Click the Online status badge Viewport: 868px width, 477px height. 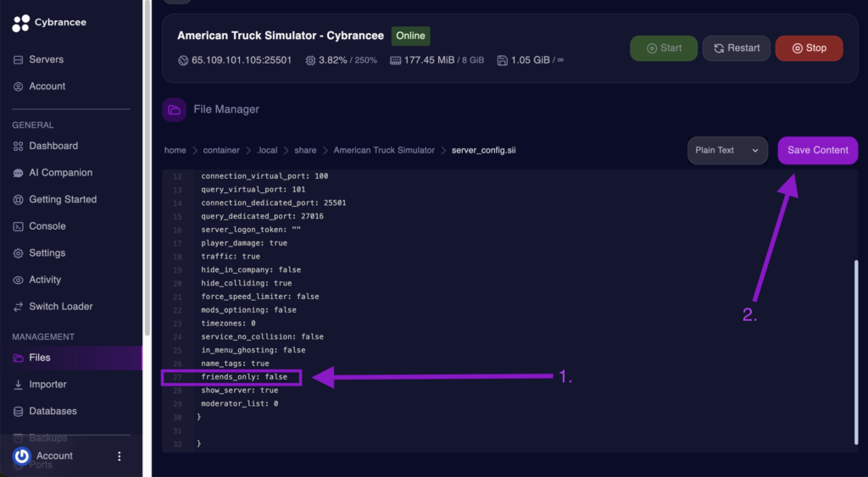411,36
